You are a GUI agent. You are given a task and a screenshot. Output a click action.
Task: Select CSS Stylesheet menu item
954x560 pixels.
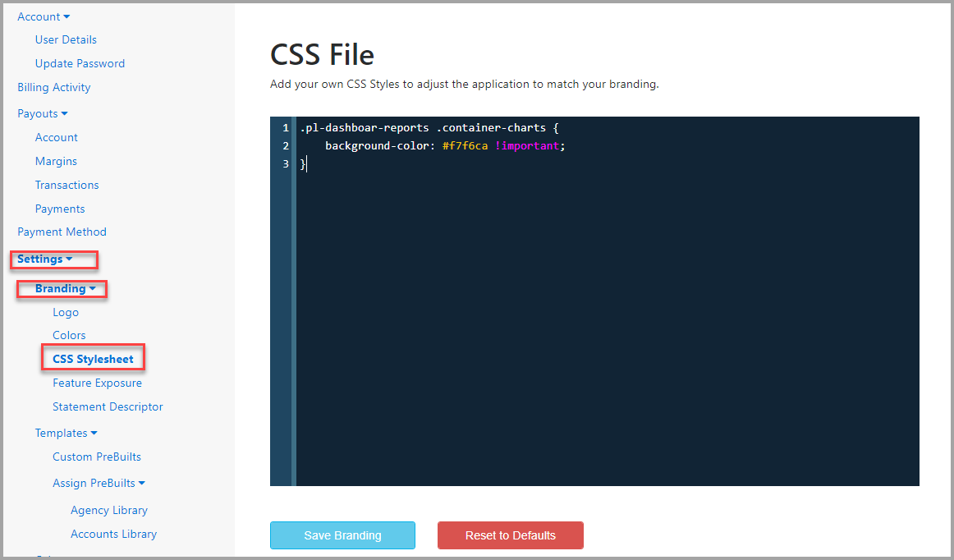tap(93, 359)
